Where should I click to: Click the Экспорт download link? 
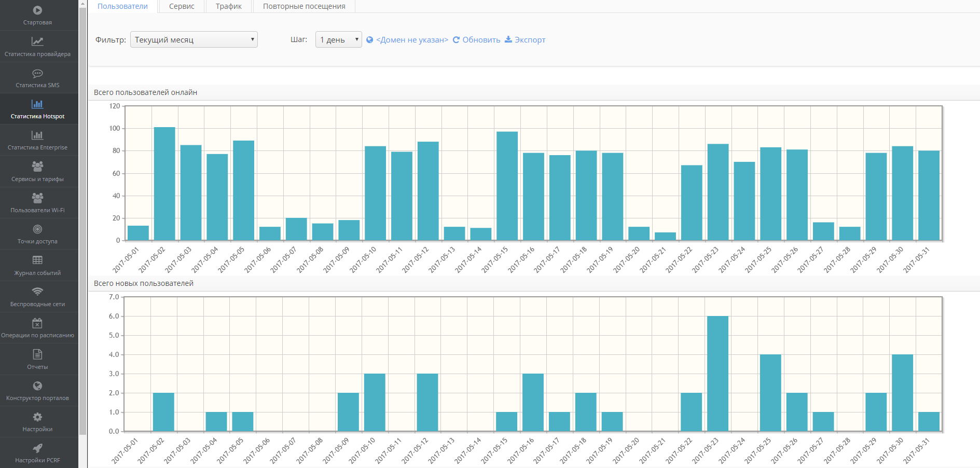tap(525, 40)
